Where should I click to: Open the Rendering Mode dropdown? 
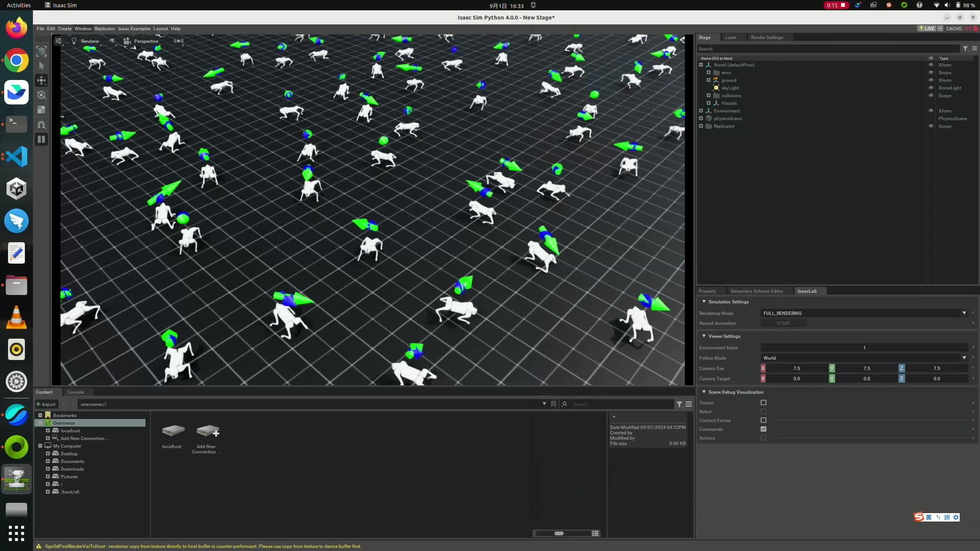pyautogui.click(x=863, y=313)
